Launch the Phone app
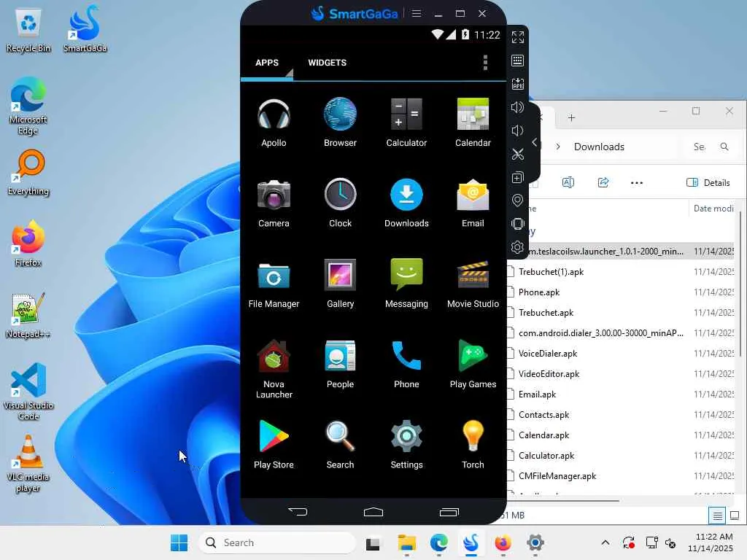 coord(406,364)
